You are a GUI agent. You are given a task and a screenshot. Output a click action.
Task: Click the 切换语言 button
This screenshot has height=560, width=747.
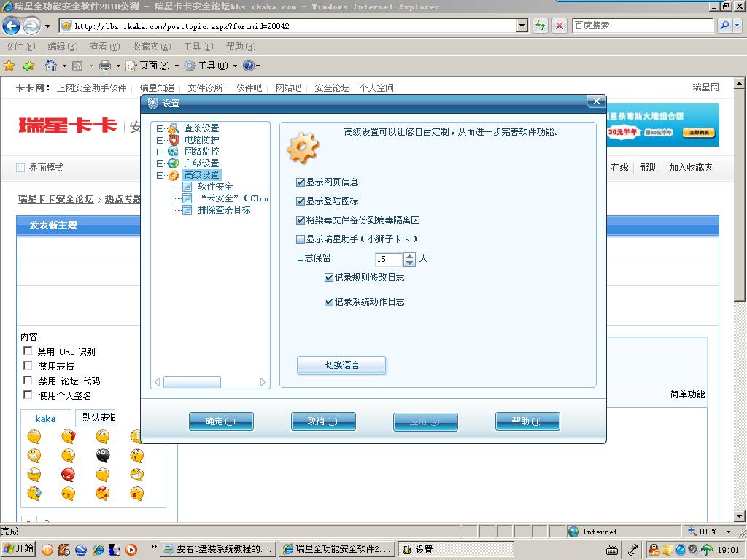tap(341, 365)
